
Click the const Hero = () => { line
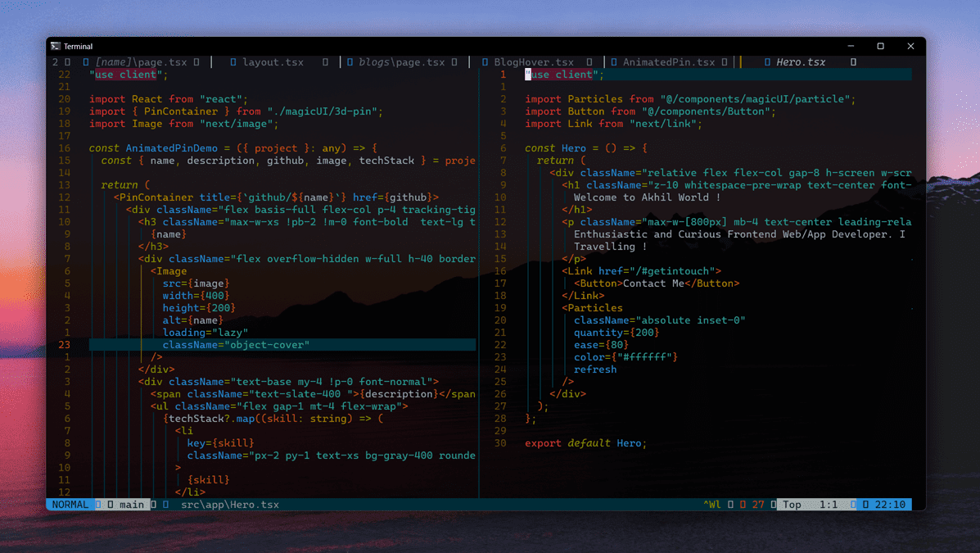click(x=586, y=148)
